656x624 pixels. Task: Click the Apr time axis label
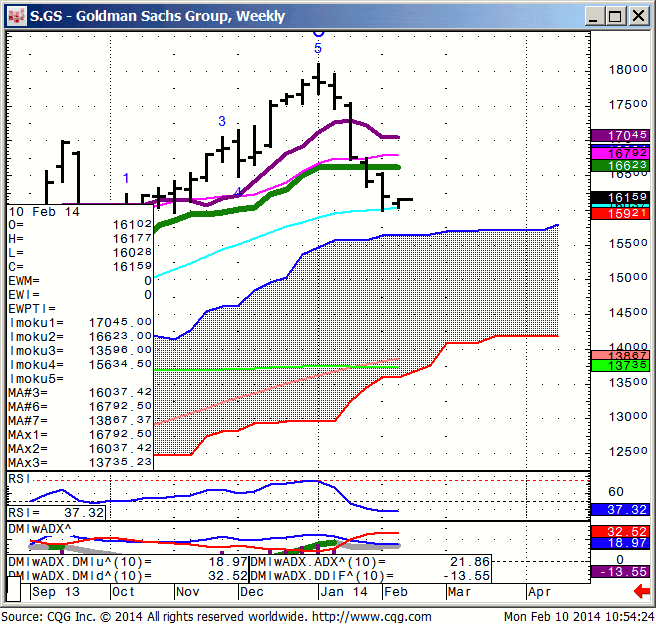click(539, 592)
